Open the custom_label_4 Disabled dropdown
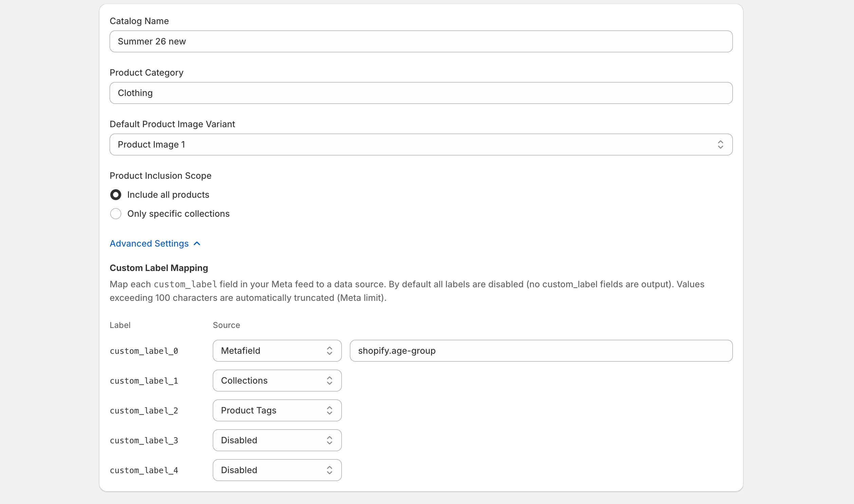This screenshot has height=504, width=854. 277,470
